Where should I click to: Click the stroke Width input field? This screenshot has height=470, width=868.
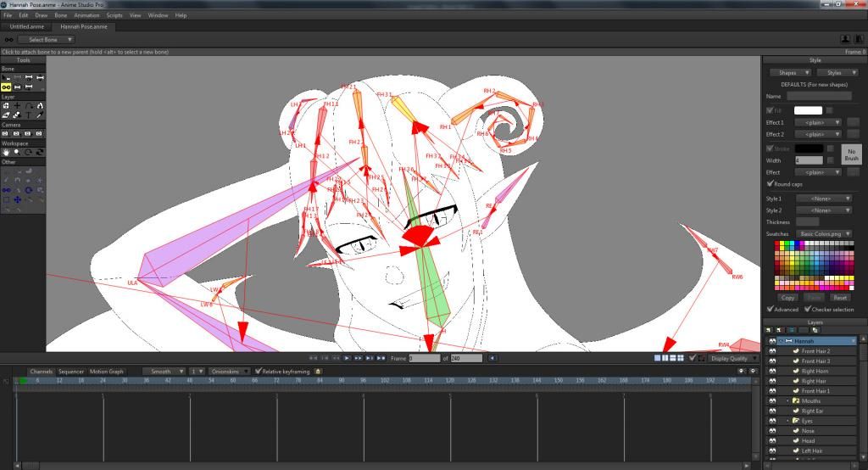809,160
